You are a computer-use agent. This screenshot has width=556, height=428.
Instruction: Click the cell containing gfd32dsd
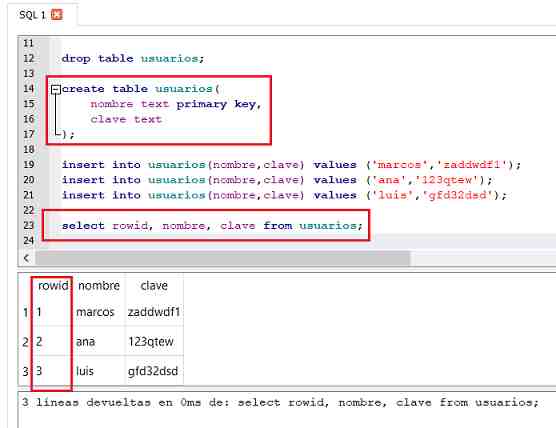154,371
